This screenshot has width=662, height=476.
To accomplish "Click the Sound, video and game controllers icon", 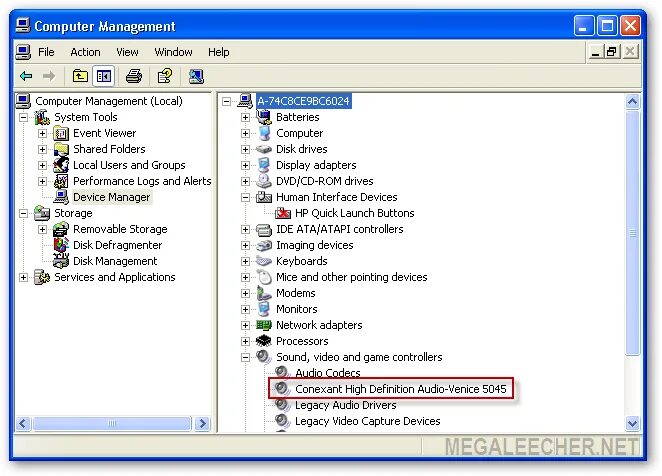I will [264, 357].
